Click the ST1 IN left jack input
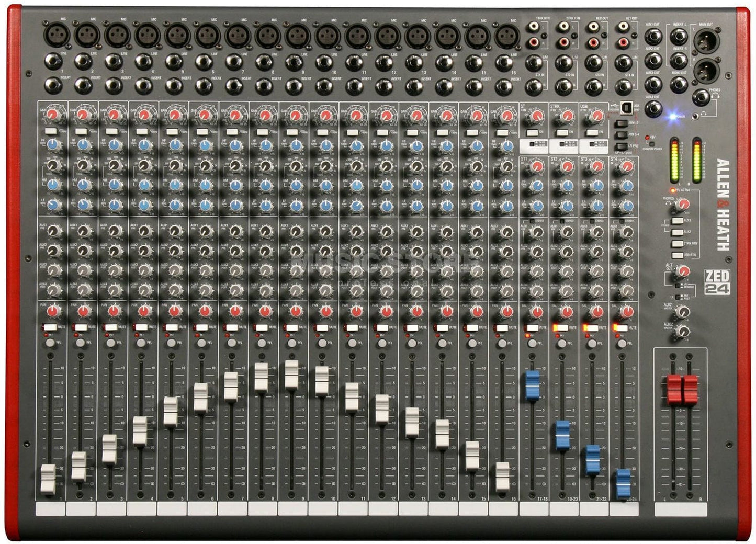The height and width of the screenshot is (544, 756). [x=534, y=62]
